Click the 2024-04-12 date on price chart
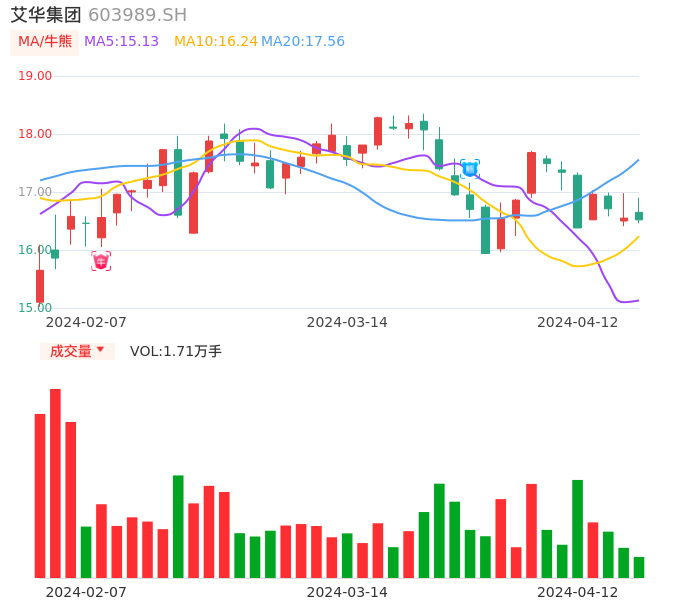Image resolution: width=686 pixels, height=606 pixels. pyautogui.click(x=577, y=322)
